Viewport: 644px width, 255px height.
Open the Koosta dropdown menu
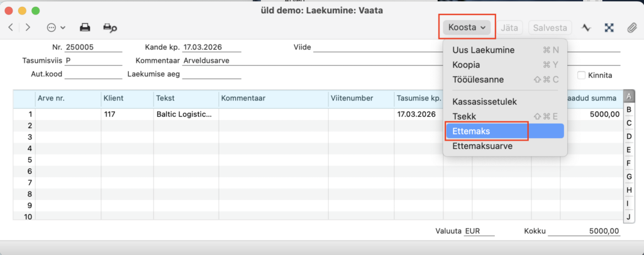pos(468,28)
